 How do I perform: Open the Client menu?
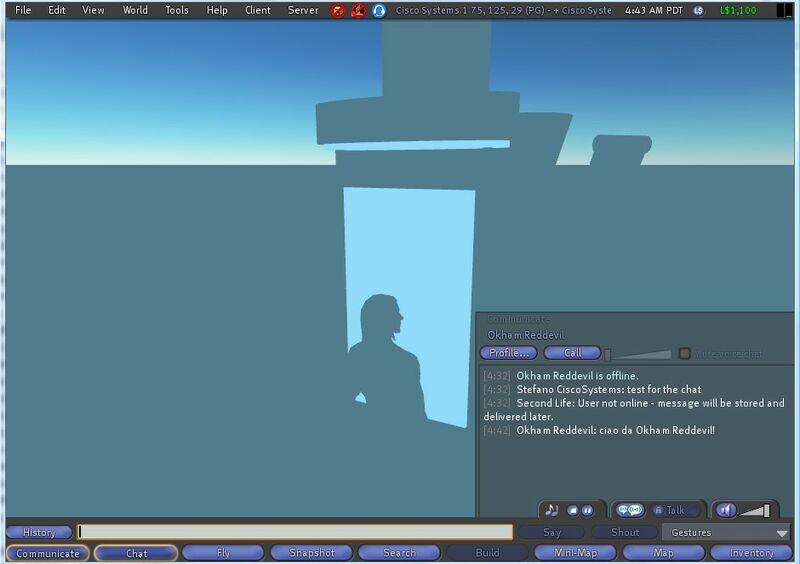258,10
